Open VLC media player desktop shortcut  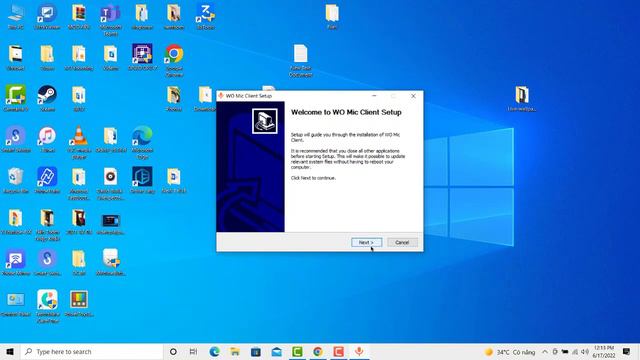pyautogui.click(x=78, y=142)
